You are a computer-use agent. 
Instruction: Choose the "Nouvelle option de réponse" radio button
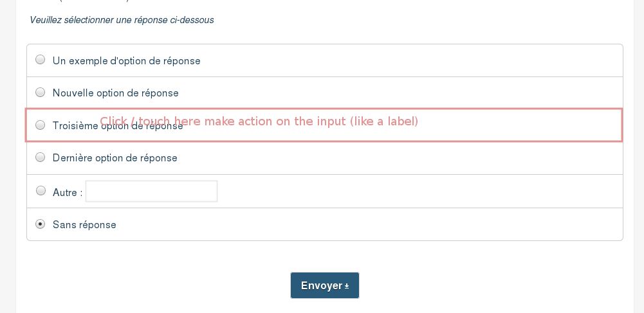[41, 92]
